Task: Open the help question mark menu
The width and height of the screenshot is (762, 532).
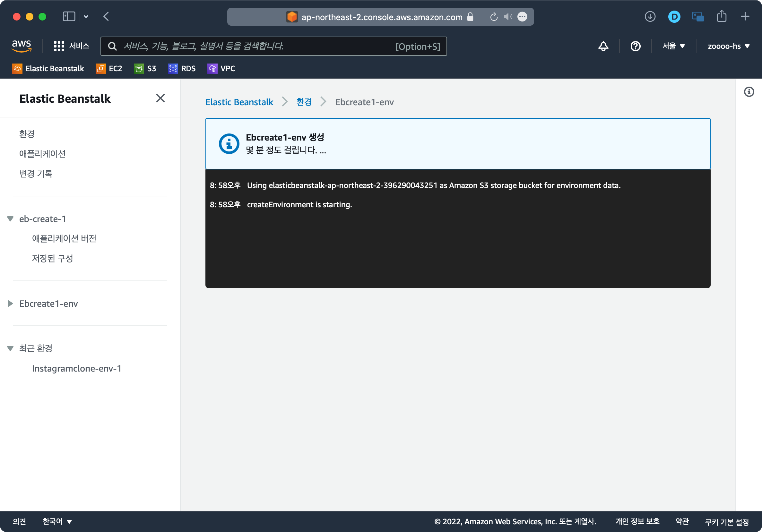Action: pyautogui.click(x=635, y=46)
